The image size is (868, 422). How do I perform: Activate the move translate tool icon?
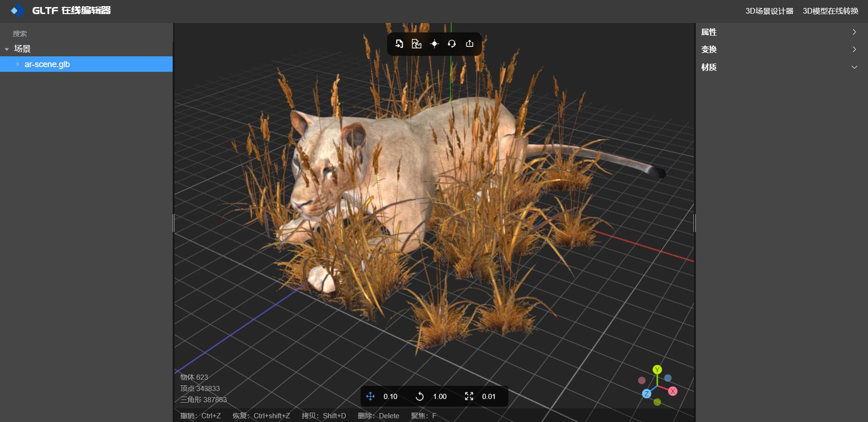coord(370,396)
